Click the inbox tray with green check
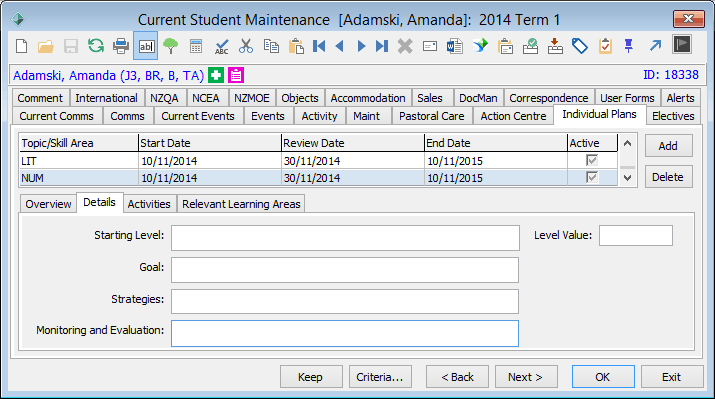715x399 pixels. (x=530, y=46)
